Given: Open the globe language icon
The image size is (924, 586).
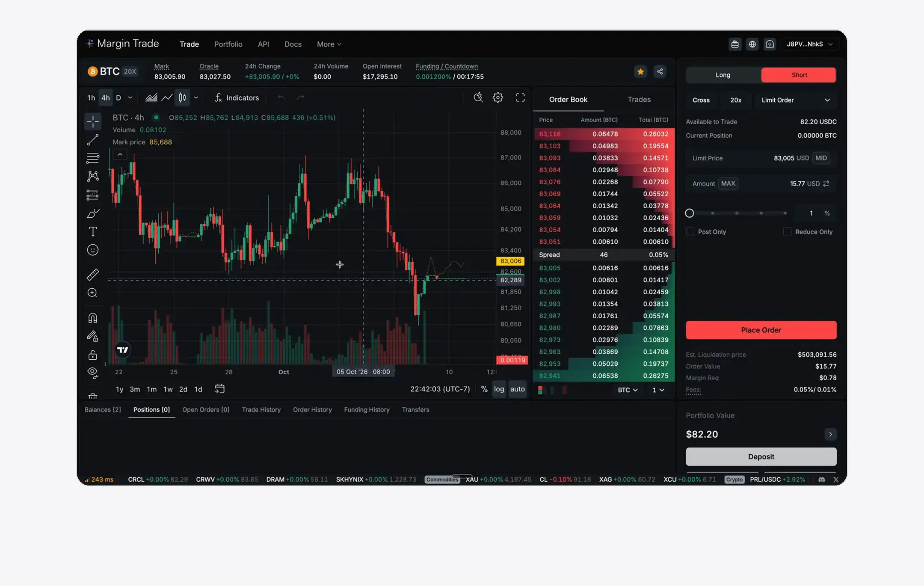Looking at the screenshot, I should (x=752, y=44).
